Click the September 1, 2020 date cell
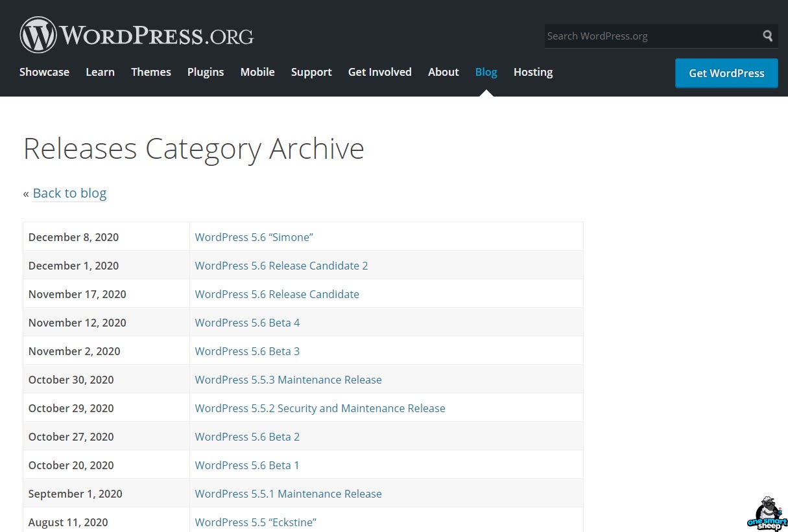Image resolution: width=788 pixels, height=532 pixels. [106, 493]
